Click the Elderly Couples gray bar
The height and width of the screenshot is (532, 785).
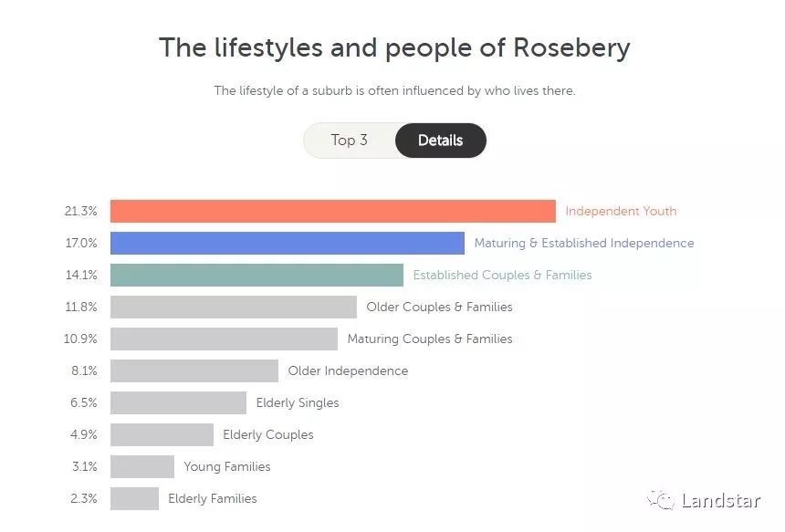pyautogui.click(x=162, y=434)
